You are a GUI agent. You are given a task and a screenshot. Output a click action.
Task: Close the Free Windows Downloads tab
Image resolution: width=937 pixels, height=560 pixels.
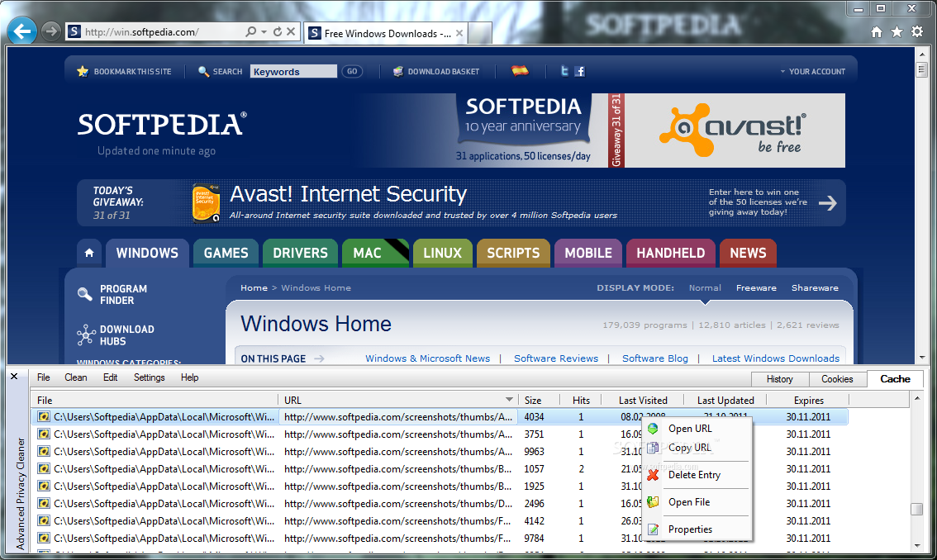pos(459,34)
